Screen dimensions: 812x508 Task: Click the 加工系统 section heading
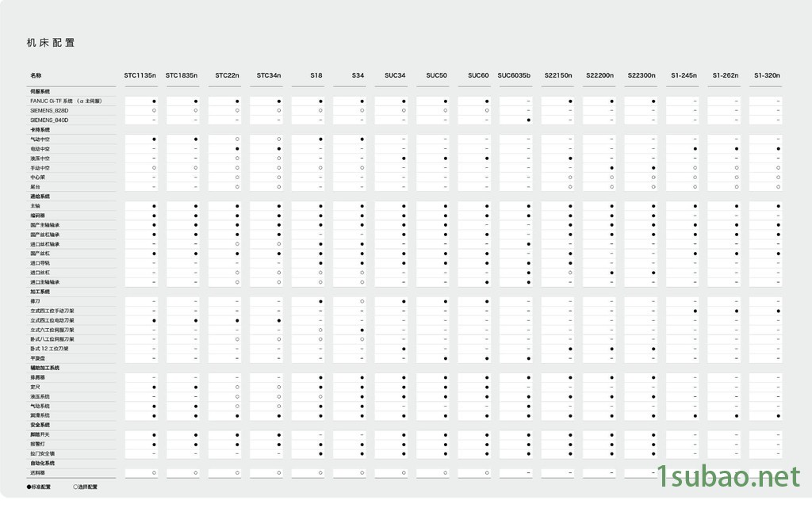tap(40, 292)
